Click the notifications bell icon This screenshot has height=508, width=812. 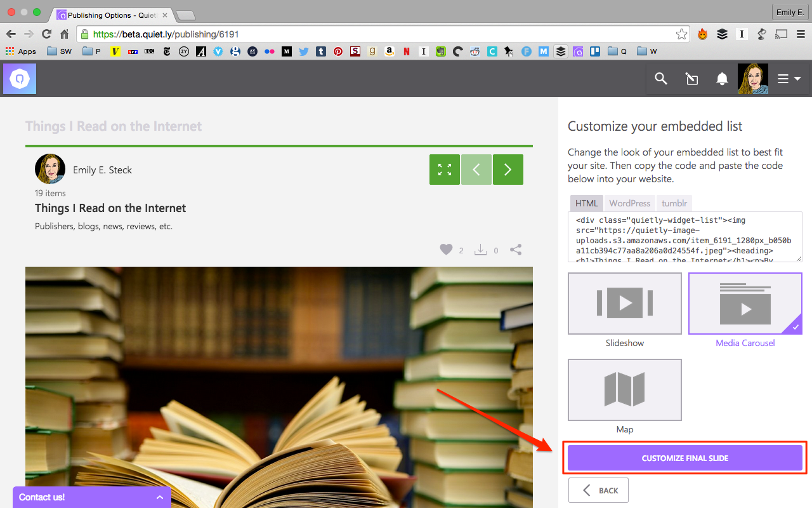click(x=722, y=79)
